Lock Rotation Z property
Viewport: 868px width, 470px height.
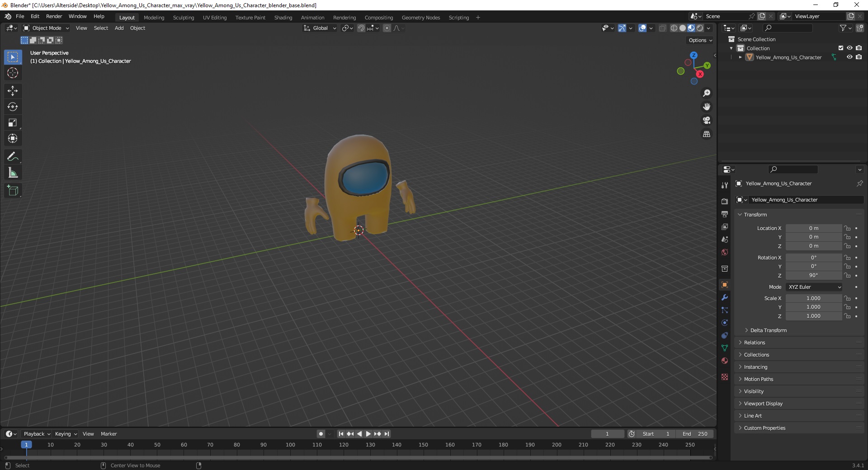(848, 275)
